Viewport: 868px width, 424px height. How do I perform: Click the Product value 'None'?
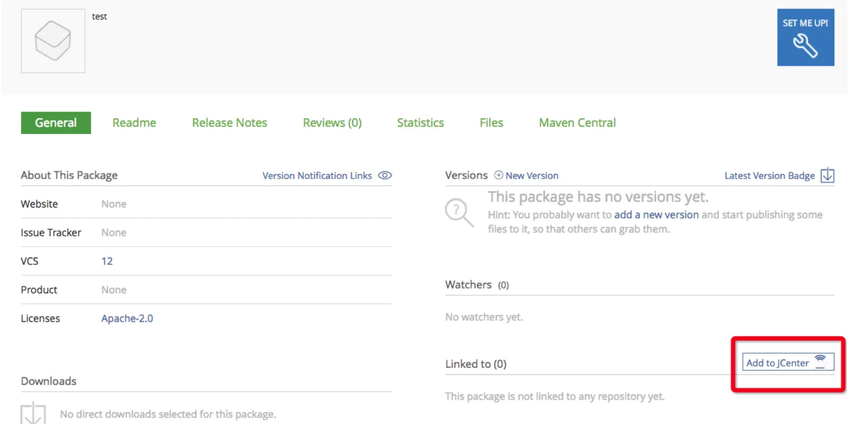pyautogui.click(x=114, y=290)
